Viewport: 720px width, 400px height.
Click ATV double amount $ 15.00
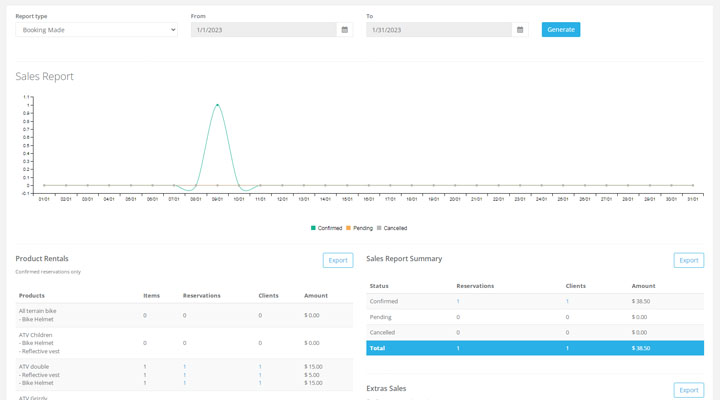(x=313, y=366)
